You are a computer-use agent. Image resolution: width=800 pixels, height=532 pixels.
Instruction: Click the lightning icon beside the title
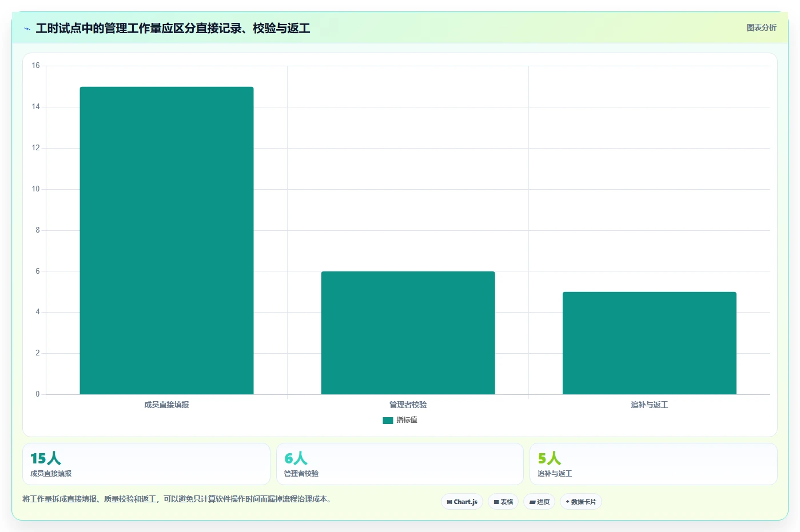click(27, 29)
